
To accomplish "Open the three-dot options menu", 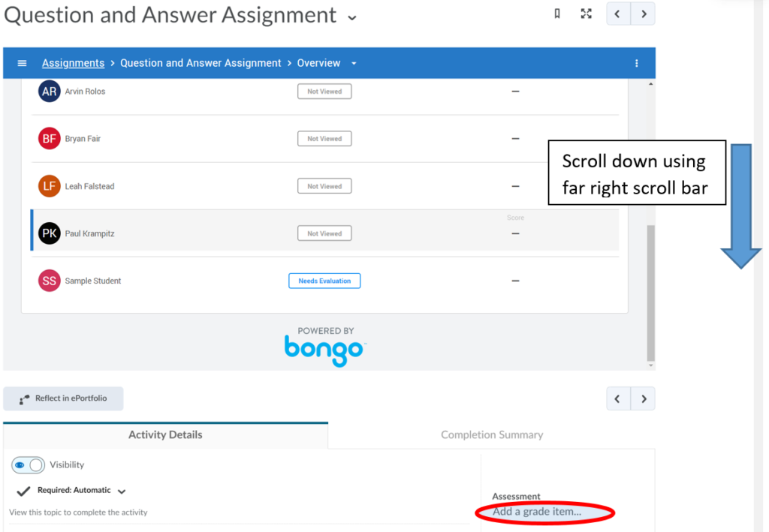I will coord(637,63).
